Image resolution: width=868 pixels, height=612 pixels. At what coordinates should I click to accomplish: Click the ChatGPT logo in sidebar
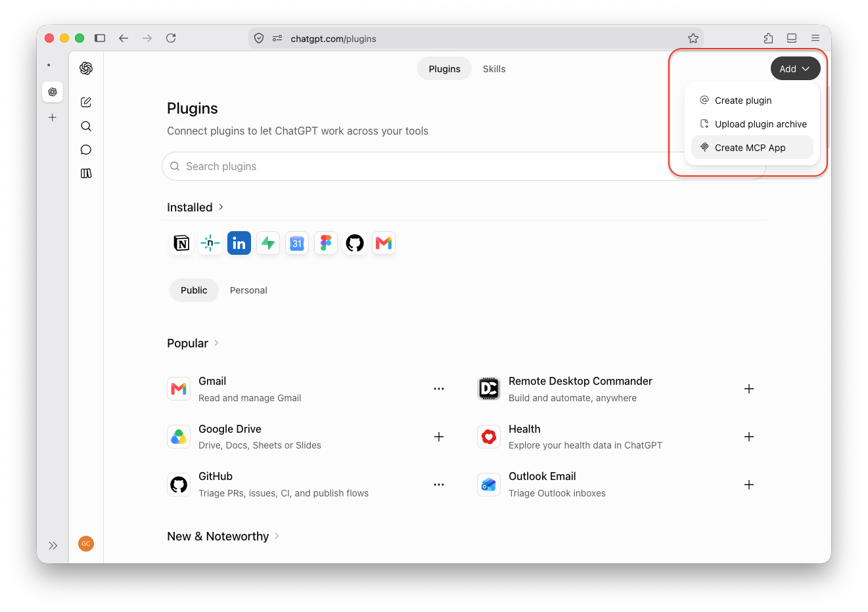coord(86,68)
